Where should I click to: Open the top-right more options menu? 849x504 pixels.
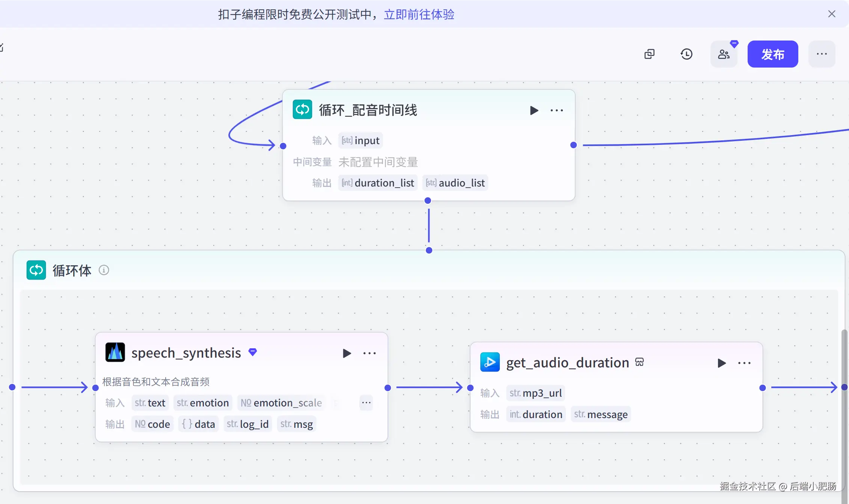pyautogui.click(x=822, y=54)
